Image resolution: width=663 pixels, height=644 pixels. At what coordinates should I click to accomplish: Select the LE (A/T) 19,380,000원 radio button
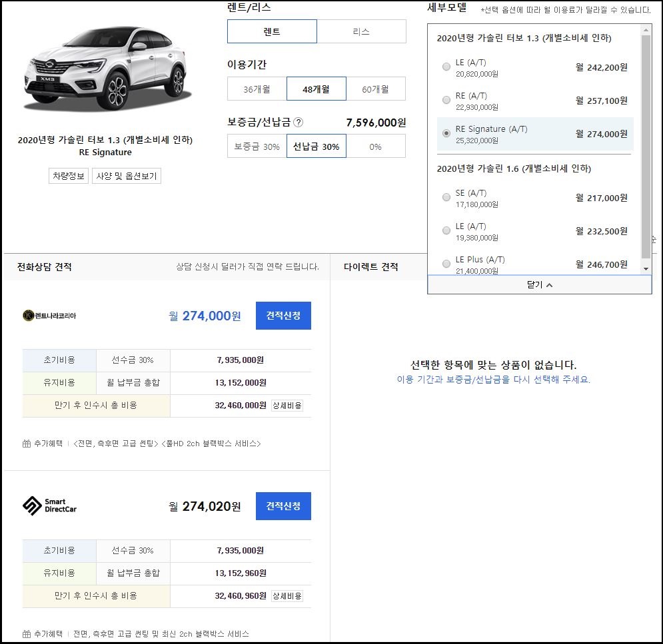[x=446, y=230]
